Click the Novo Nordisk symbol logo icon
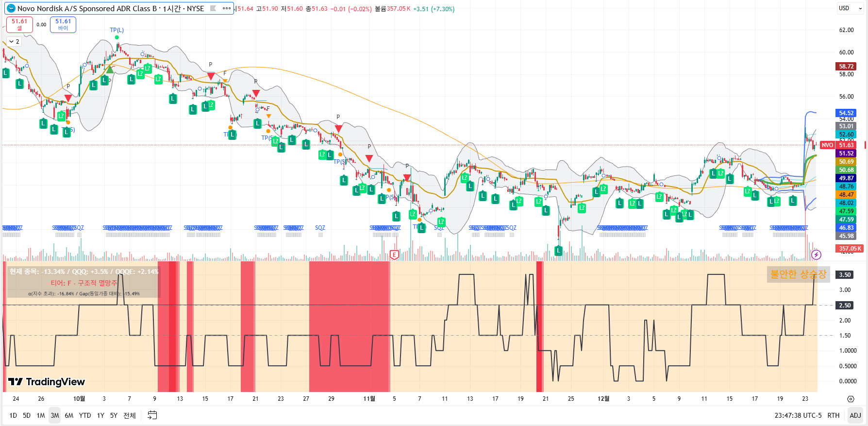Image resolution: width=868 pixels, height=426 pixels. point(11,8)
